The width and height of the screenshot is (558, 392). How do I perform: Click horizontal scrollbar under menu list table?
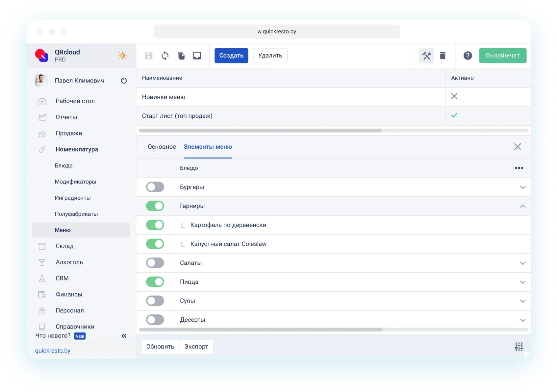coord(260,131)
